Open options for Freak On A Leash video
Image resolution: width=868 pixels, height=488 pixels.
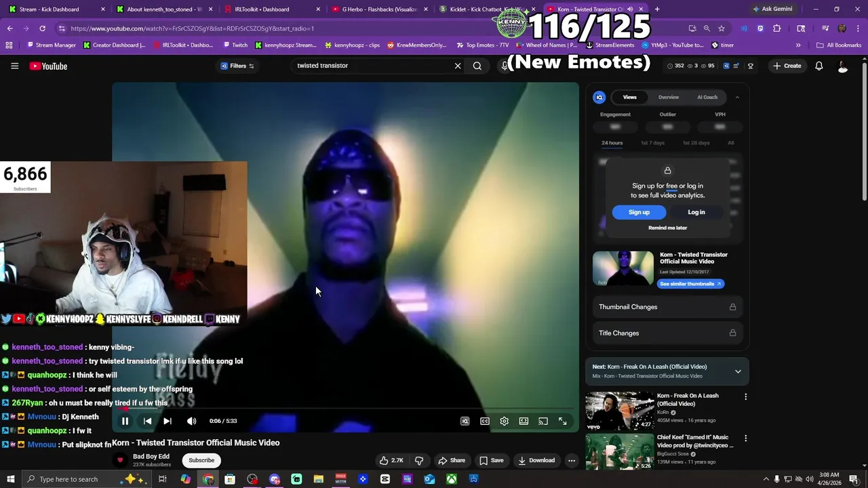tap(746, 396)
